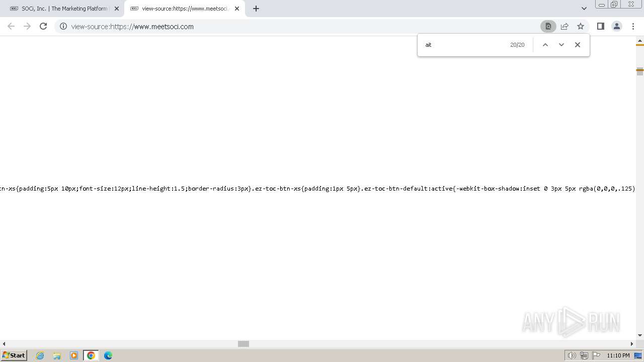Click the vertical scrollbar thumb

[640, 72]
